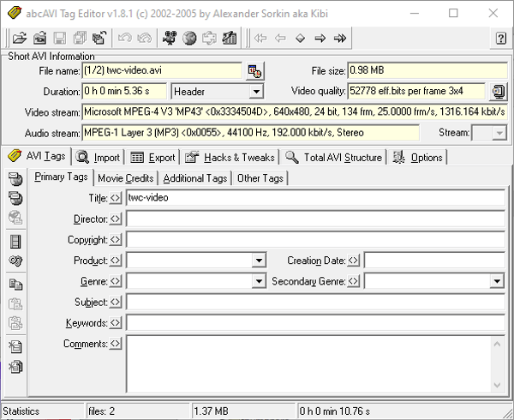The height and width of the screenshot is (420, 514).
Task: Open the Genre dropdown list
Action: (260, 282)
